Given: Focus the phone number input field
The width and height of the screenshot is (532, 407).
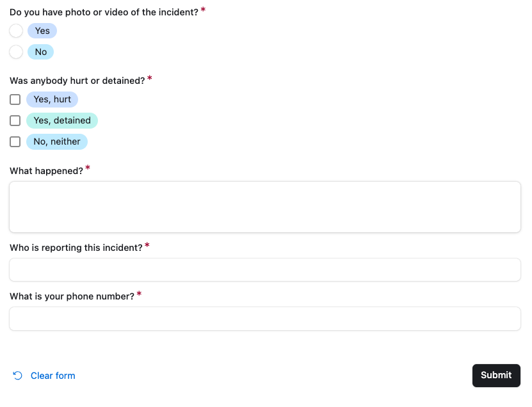Looking at the screenshot, I should point(264,319).
